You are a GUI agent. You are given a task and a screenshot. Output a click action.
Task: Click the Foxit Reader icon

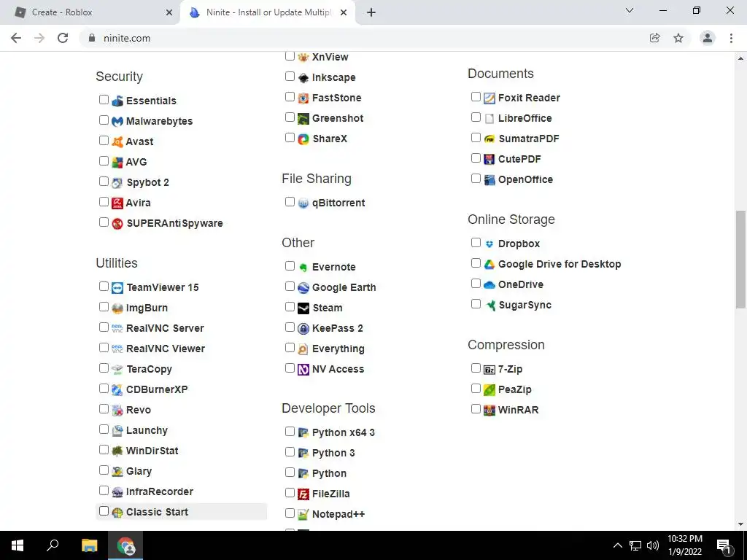(x=489, y=98)
